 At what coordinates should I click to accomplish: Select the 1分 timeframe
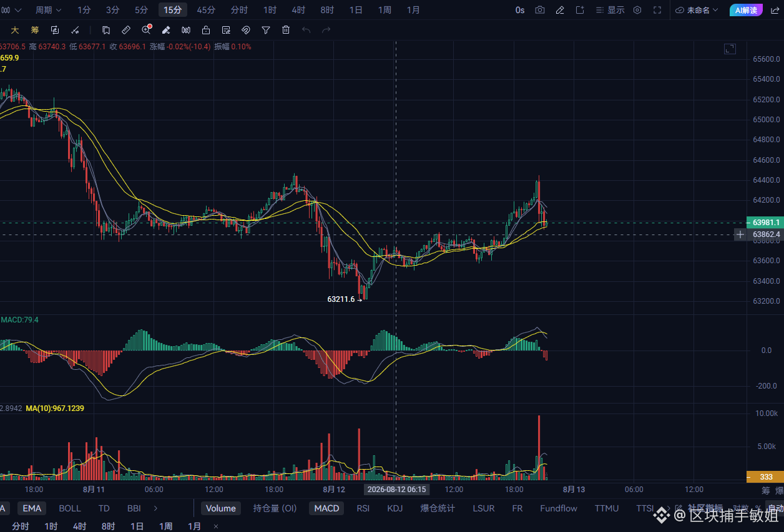click(x=84, y=10)
